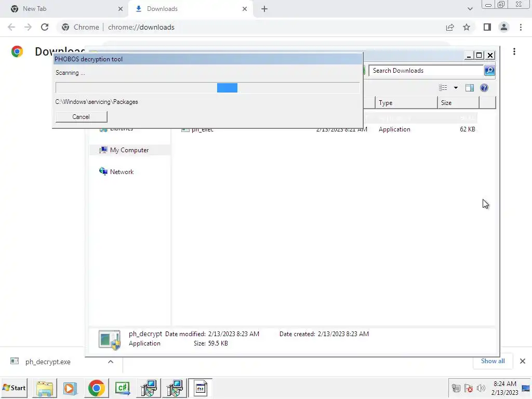Click the search magnifier icon in Explorer
The image size is (532, 399).
489,71
